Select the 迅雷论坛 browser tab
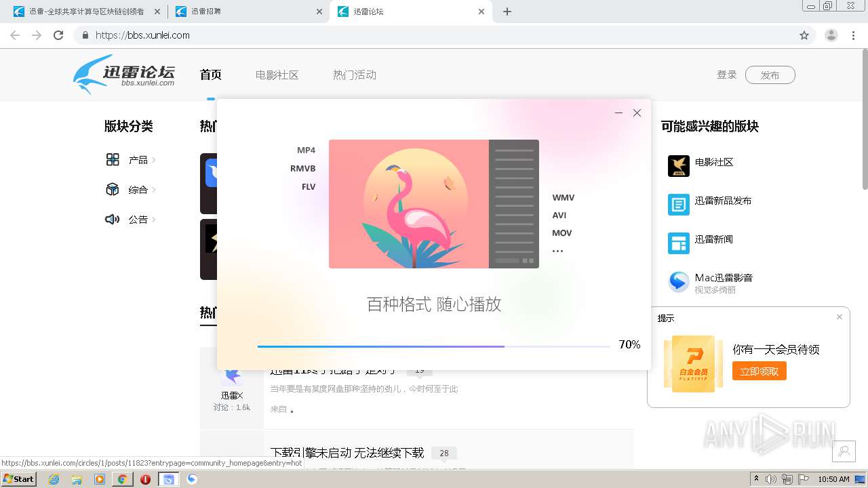Viewport: 868px width, 488px height. coord(411,12)
